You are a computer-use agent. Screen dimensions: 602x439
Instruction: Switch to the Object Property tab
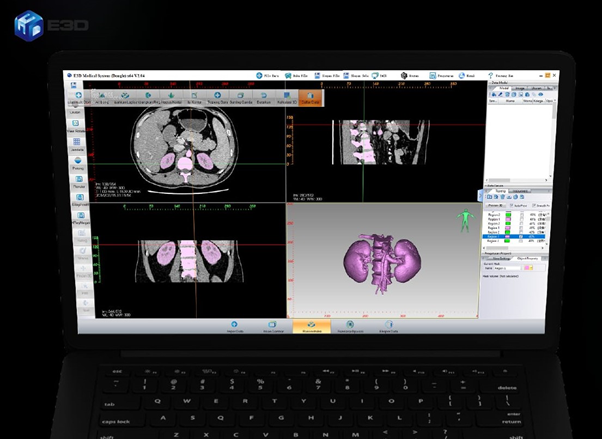pos(528,258)
